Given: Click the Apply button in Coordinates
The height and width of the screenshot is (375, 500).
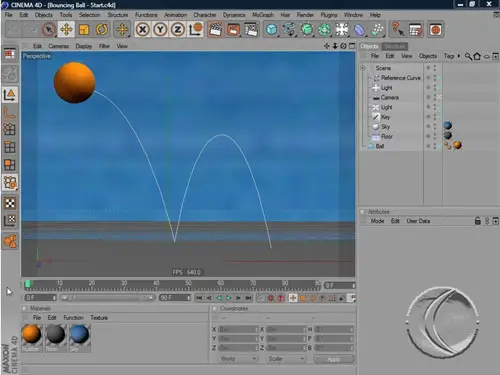Looking at the screenshot, I should click(x=334, y=359).
